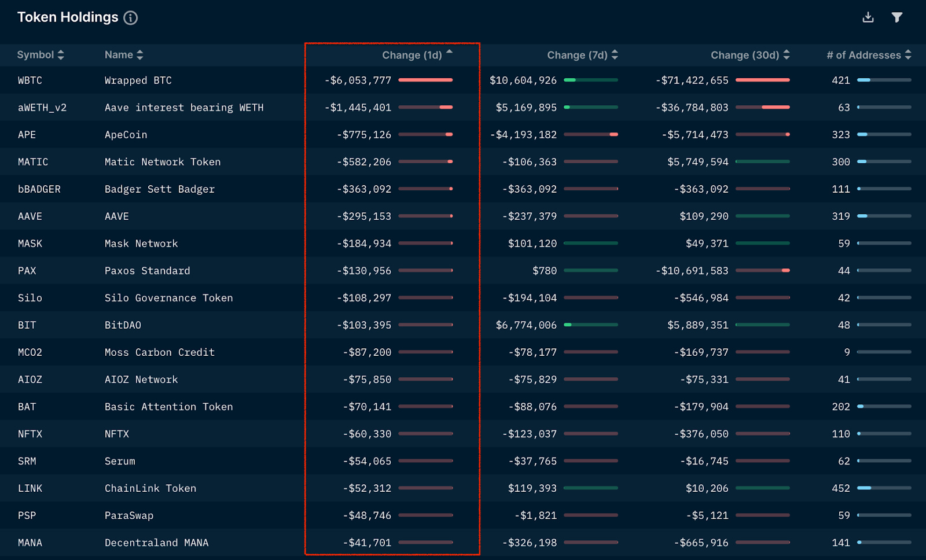
Task: Sort table by Symbol column
Action: [41, 55]
